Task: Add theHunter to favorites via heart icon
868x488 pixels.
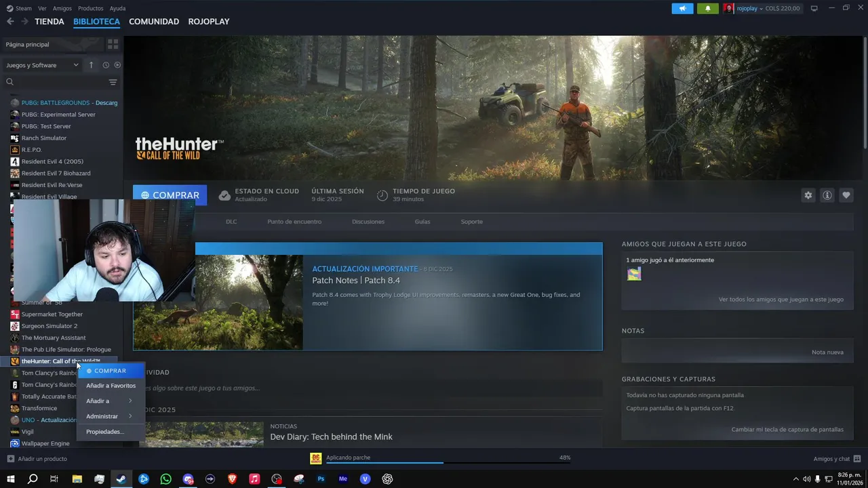Action: coord(846,195)
